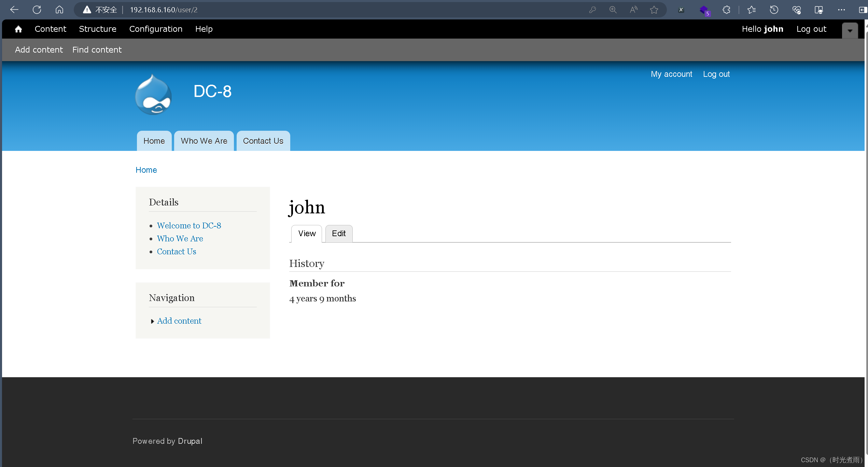Click the Welcome to DC-8 link
The width and height of the screenshot is (868, 467).
click(x=189, y=226)
